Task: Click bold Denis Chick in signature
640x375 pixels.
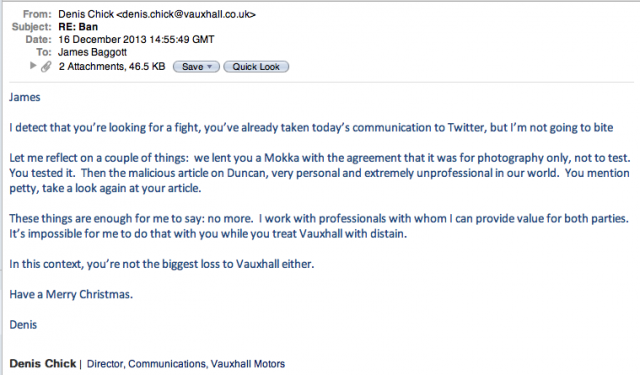Action: pyautogui.click(x=43, y=364)
